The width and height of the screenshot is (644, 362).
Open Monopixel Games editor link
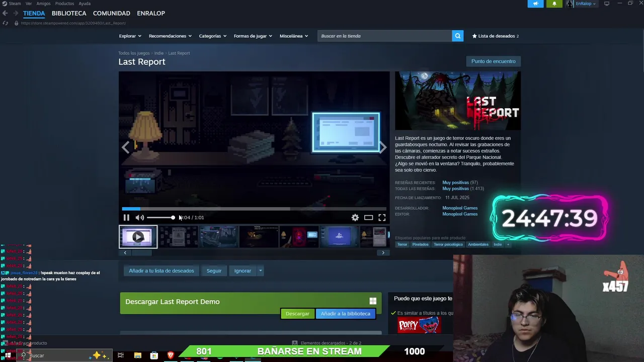coord(460,214)
